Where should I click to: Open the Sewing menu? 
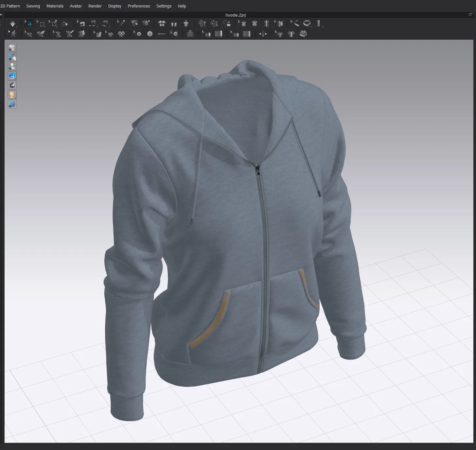[x=33, y=6]
